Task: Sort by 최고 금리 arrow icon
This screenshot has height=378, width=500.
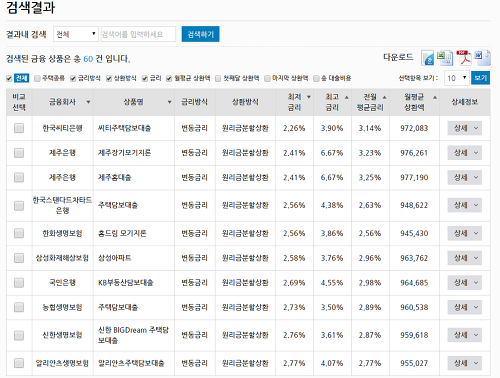Action: 347,97
